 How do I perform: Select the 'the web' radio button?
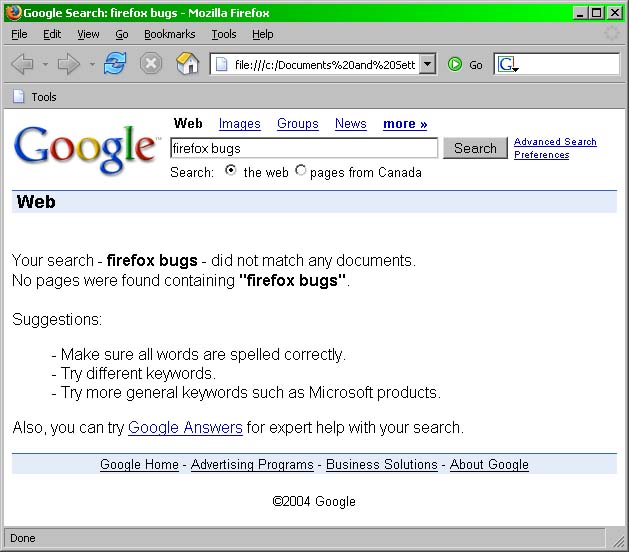click(231, 170)
